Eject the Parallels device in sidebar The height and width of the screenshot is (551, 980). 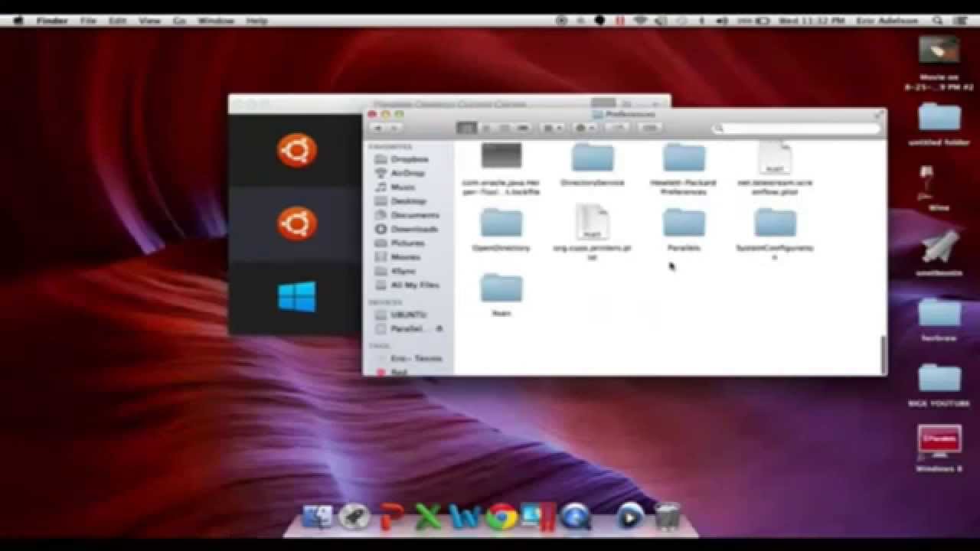pos(439,328)
